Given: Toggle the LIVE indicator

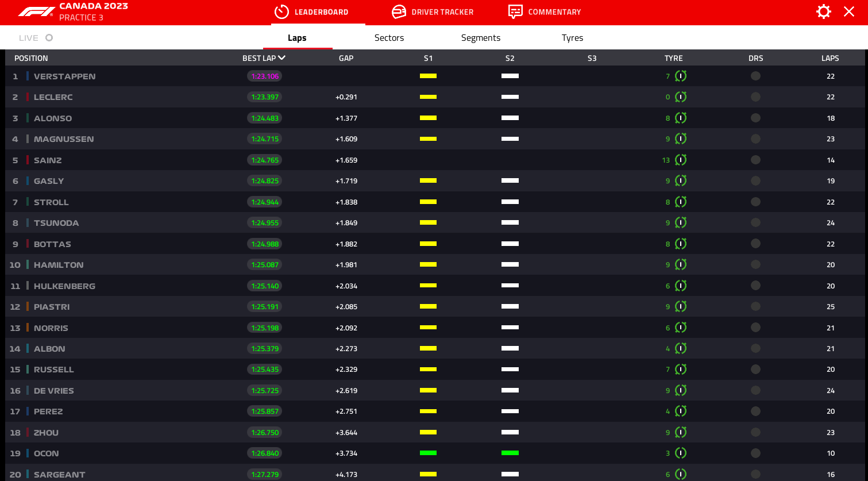Looking at the screenshot, I should click(x=49, y=37).
